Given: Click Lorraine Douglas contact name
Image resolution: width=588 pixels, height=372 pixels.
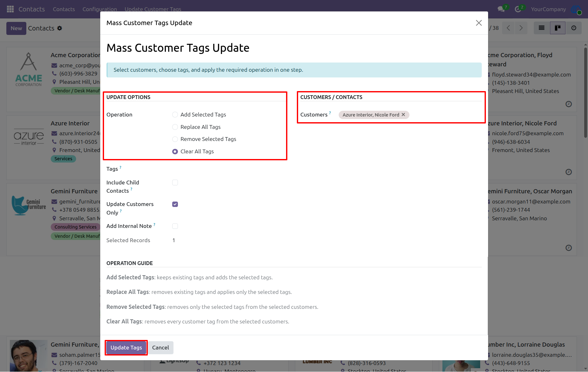Looking at the screenshot, I should (526, 344).
